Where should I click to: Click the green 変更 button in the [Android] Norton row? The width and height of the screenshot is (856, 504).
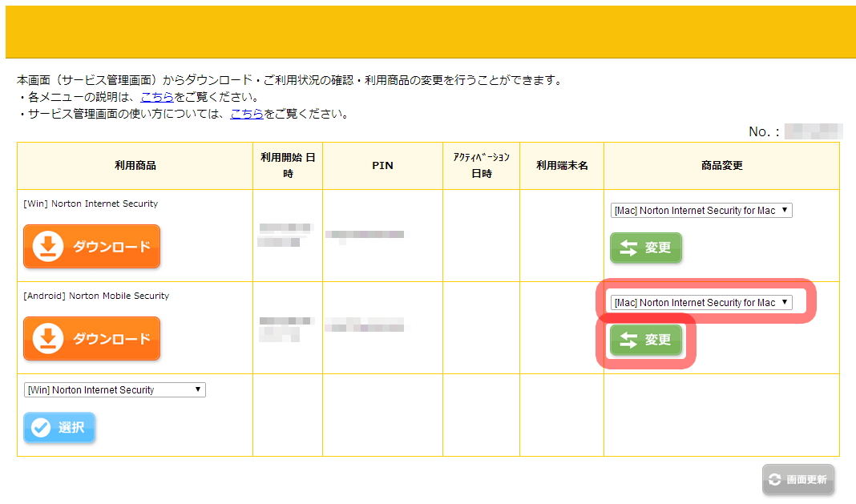[x=646, y=341]
